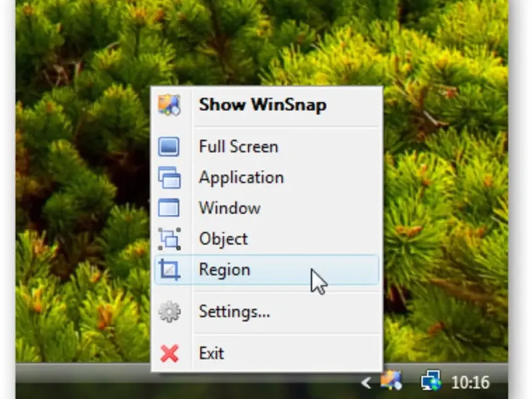This screenshot has width=532, height=399.
Task: Pick the Application capture mode
Action: pos(267,177)
